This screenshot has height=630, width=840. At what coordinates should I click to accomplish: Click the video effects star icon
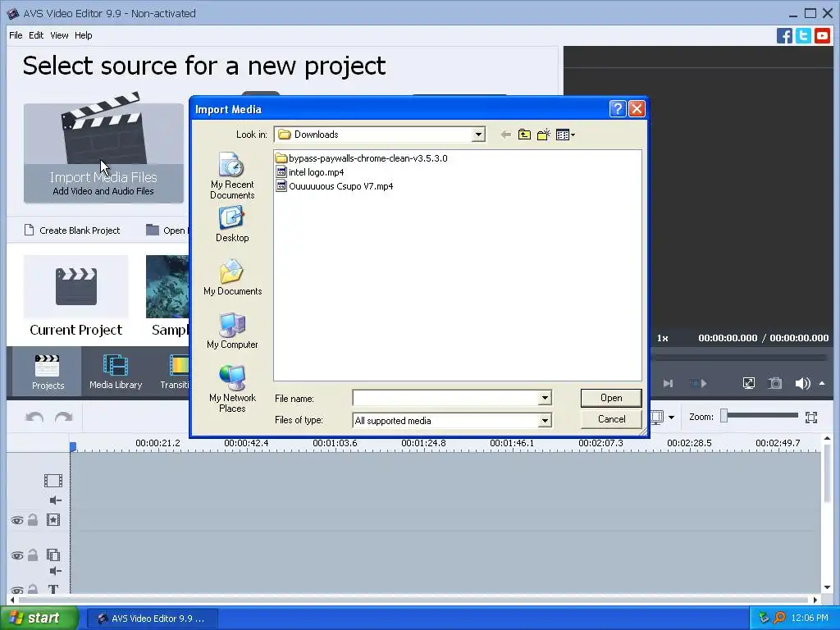pos(53,519)
